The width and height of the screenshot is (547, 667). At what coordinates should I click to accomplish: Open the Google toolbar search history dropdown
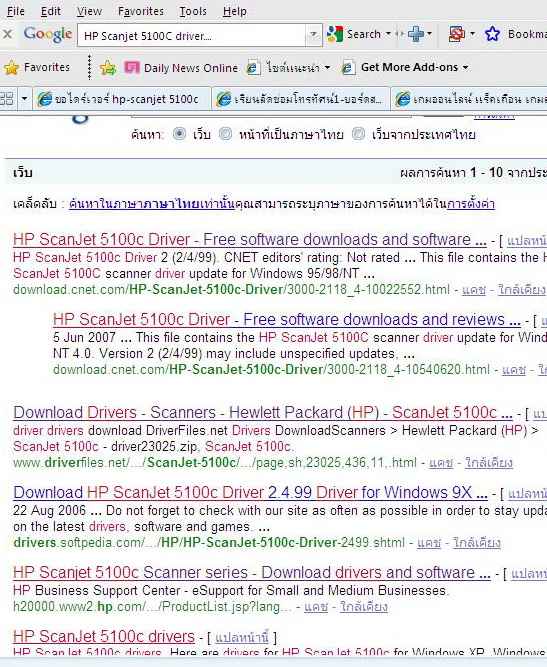pyautogui.click(x=313, y=34)
